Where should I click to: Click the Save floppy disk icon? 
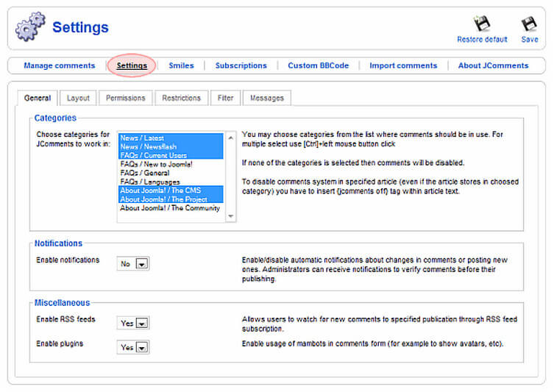[x=529, y=25]
